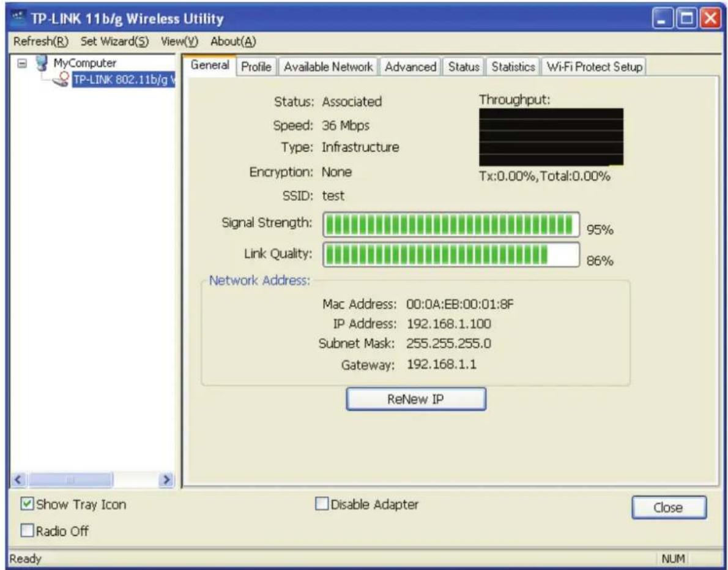
Task: Click the Link Quality progress bar
Action: click(x=451, y=255)
